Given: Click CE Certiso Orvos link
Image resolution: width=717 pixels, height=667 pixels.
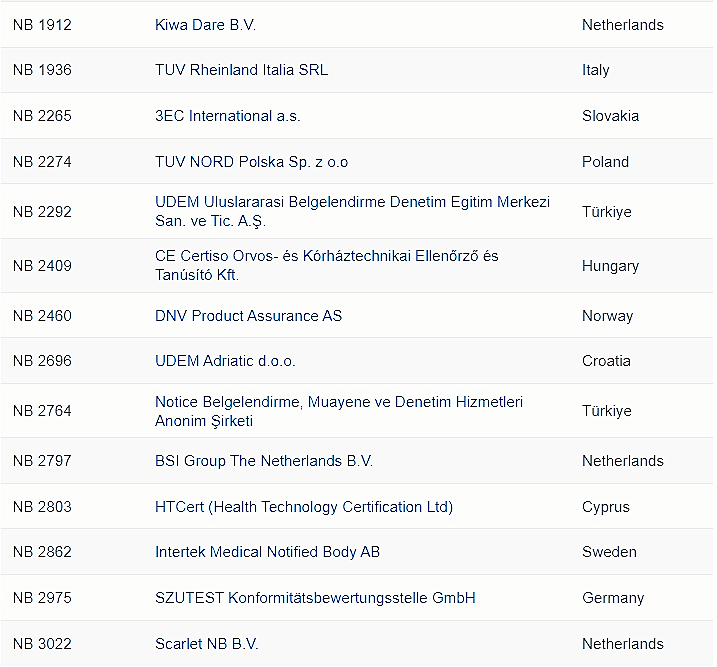Looking at the screenshot, I should point(326,256).
